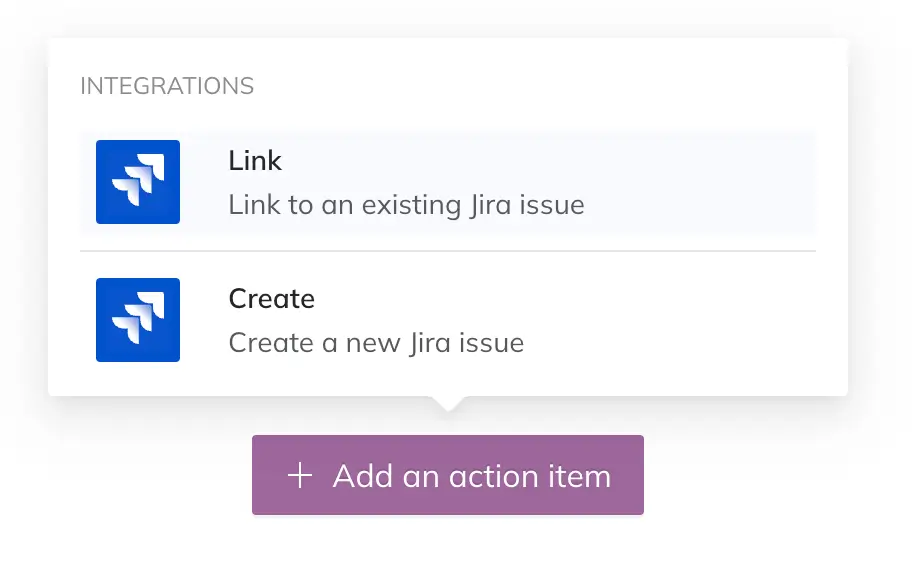Image resolution: width=914 pixels, height=562 pixels.
Task: Click 'Create a new Jira issue' text
Action: click(x=376, y=344)
